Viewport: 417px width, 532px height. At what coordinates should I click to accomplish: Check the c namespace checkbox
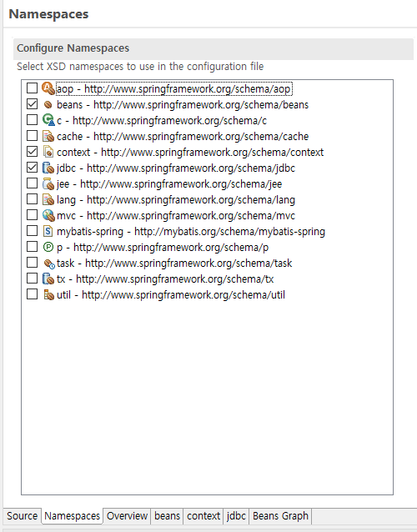pyautogui.click(x=32, y=120)
